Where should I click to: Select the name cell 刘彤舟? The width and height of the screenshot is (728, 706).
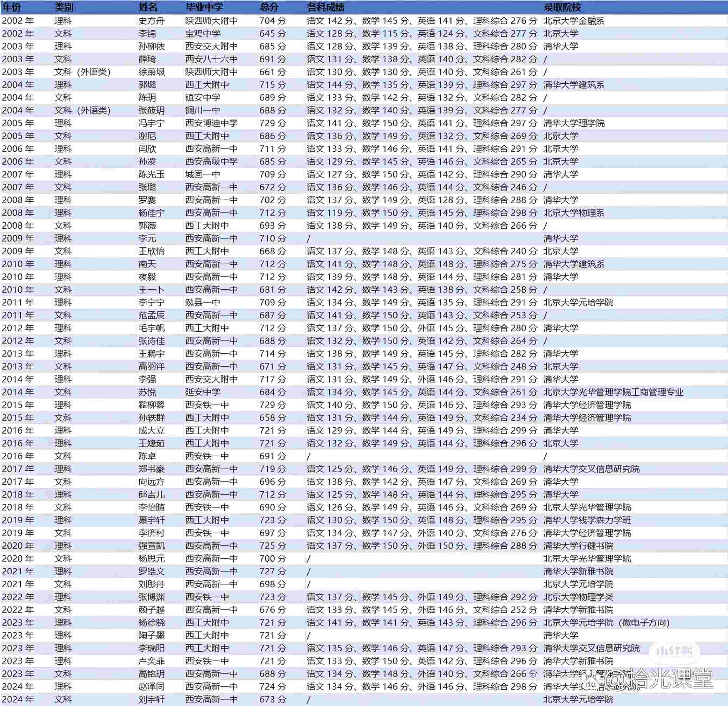[x=152, y=584]
